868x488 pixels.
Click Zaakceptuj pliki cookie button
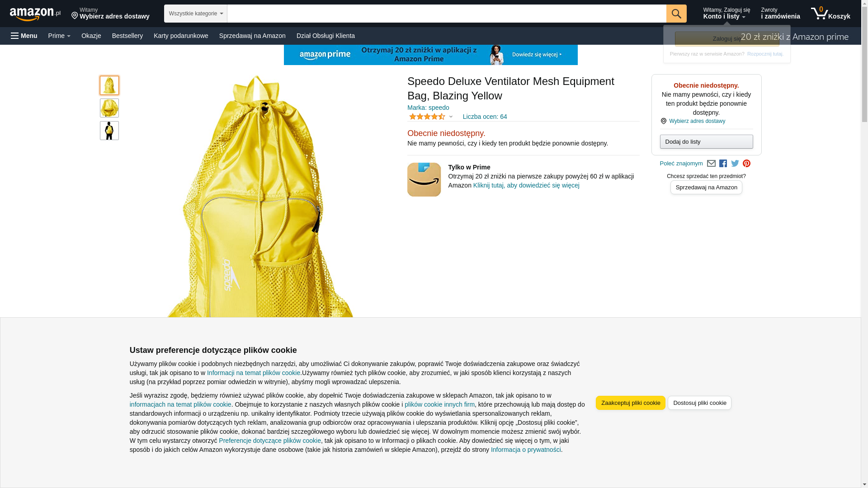(630, 403)
